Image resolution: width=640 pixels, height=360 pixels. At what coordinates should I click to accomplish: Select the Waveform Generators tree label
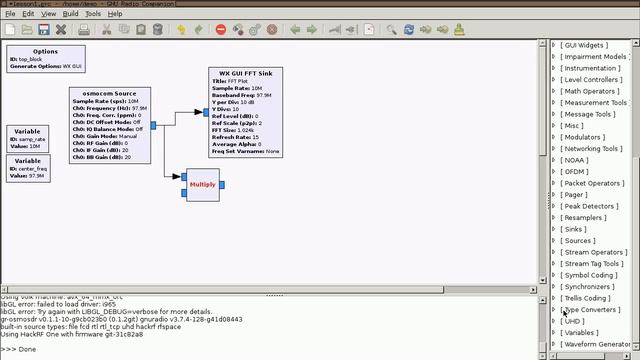(x=596, y=344)
